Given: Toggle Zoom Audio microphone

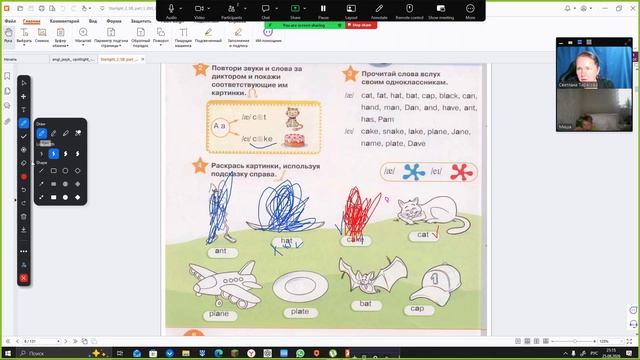Looking at the screenshot, I should [x=171, y=11].
